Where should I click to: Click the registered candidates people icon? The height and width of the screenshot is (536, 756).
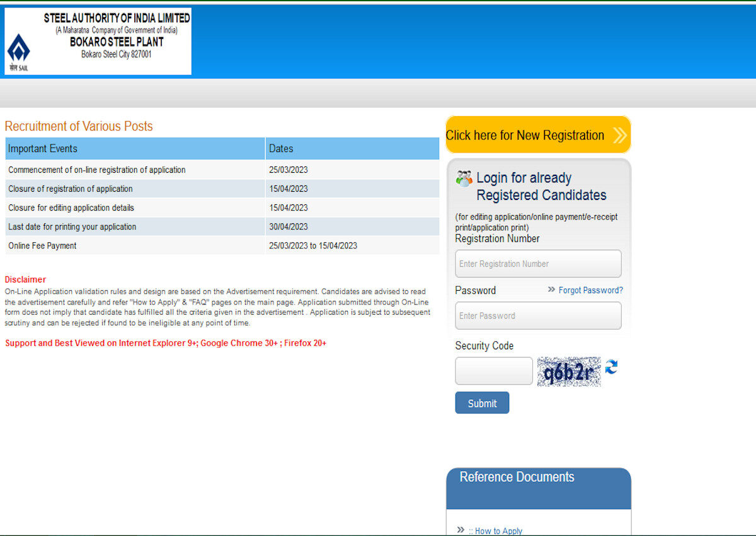[464, 178]
